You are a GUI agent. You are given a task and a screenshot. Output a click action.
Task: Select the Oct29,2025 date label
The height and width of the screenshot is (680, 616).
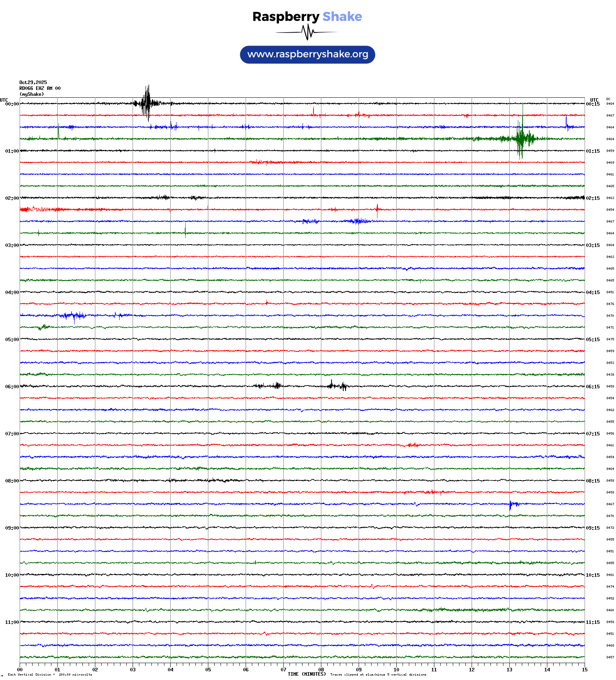tap(33, 82)
